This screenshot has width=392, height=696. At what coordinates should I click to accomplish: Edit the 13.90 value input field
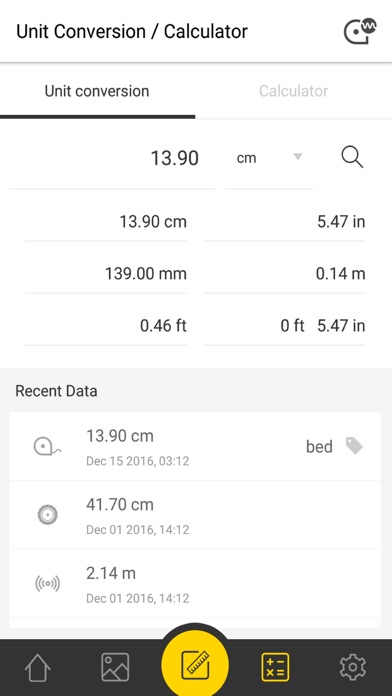tap(113, 158)
